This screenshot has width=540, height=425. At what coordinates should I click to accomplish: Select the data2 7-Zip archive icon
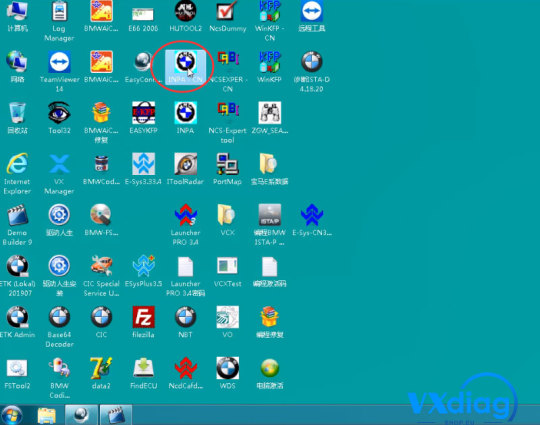(101, 373)
